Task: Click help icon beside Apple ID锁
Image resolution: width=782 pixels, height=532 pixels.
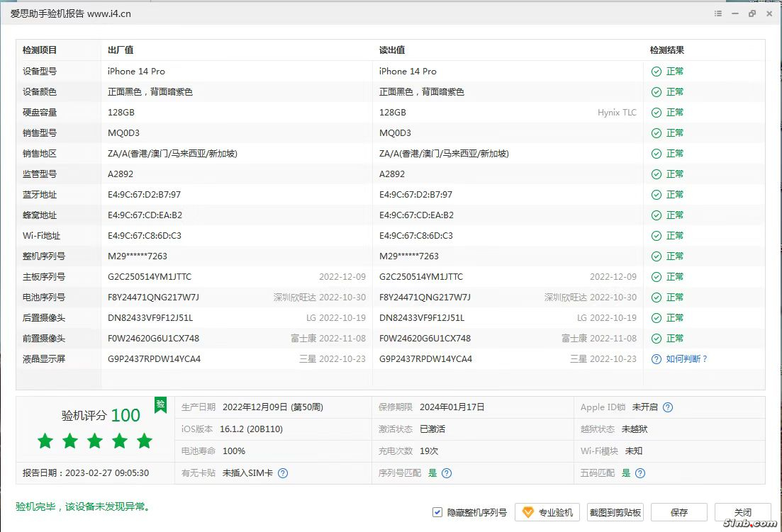Action: tap(668, 407)
